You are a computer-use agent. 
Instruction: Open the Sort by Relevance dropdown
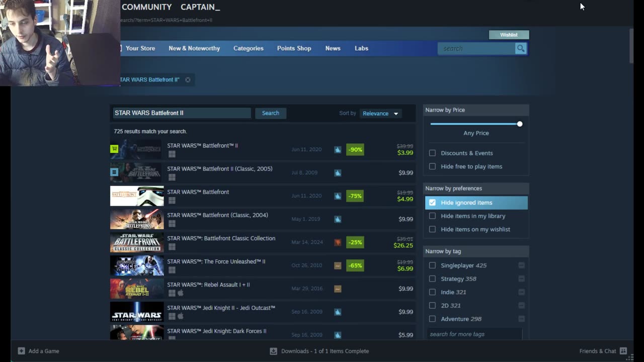pyautogui.click(x=380, y=114)
